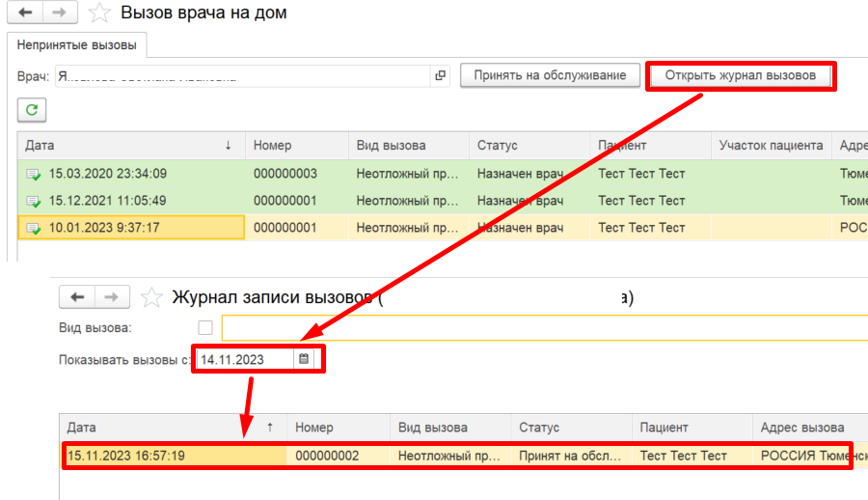Click back arrow in Журнал записи вызовов
Screen dimensions: 868x500
(77, 297)
